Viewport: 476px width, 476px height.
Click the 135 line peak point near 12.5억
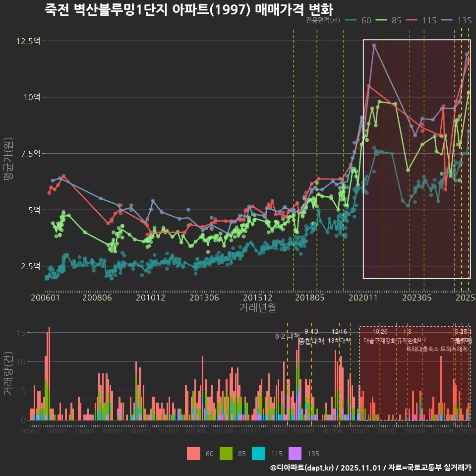tap(374, 45)
